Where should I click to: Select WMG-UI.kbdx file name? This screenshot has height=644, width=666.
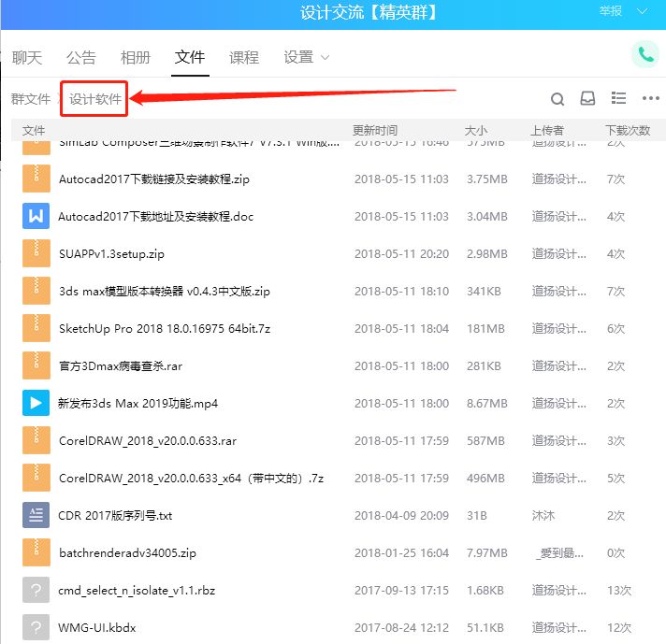pos(97,627)
